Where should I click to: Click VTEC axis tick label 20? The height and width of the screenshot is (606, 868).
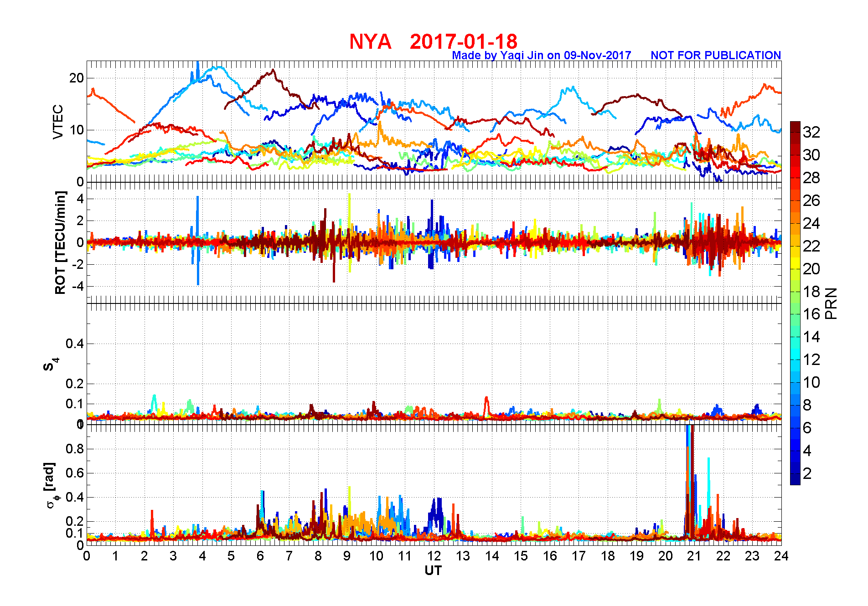click(77, 78)
